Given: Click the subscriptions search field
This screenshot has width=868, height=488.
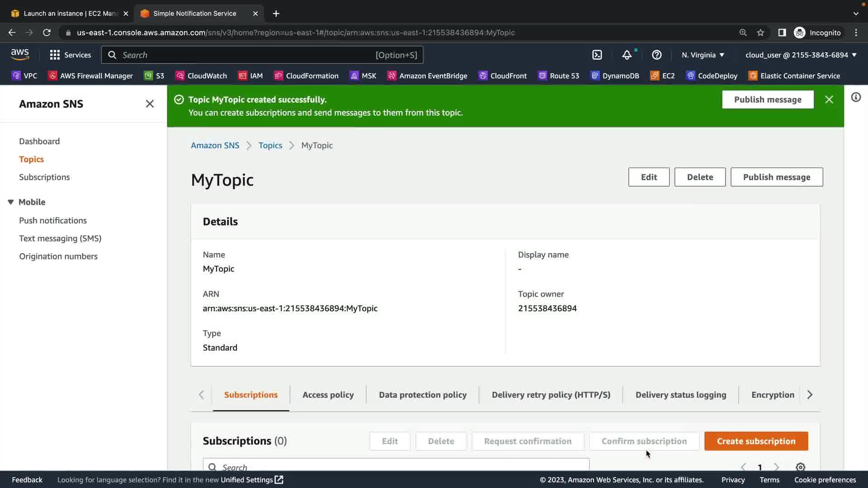Looking at the screenshot, I should click(396, 467).
